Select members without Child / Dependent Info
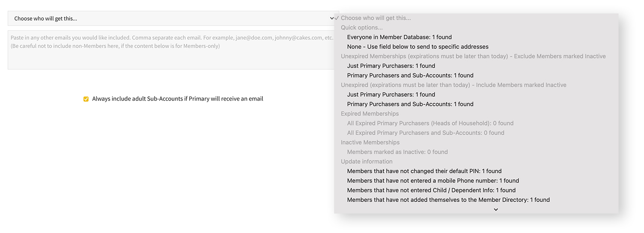Viewport: 644px width, 233px height. 431,190
